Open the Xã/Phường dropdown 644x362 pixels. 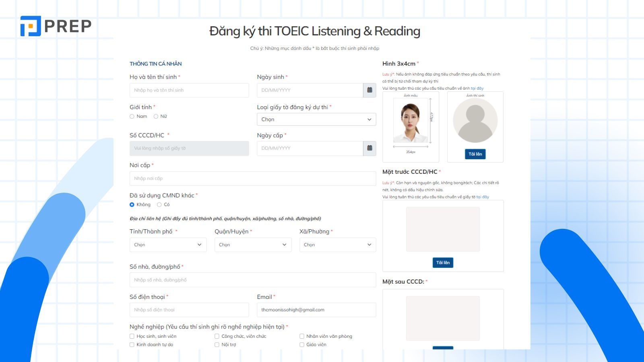pyautogui.click(x=338, y=245)
